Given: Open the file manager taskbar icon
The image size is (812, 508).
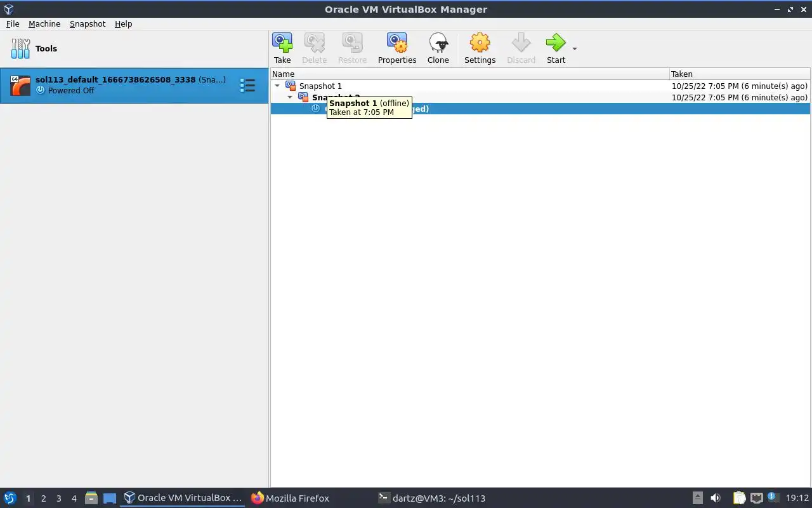Looking at the screenshot, I should [91, 498].
